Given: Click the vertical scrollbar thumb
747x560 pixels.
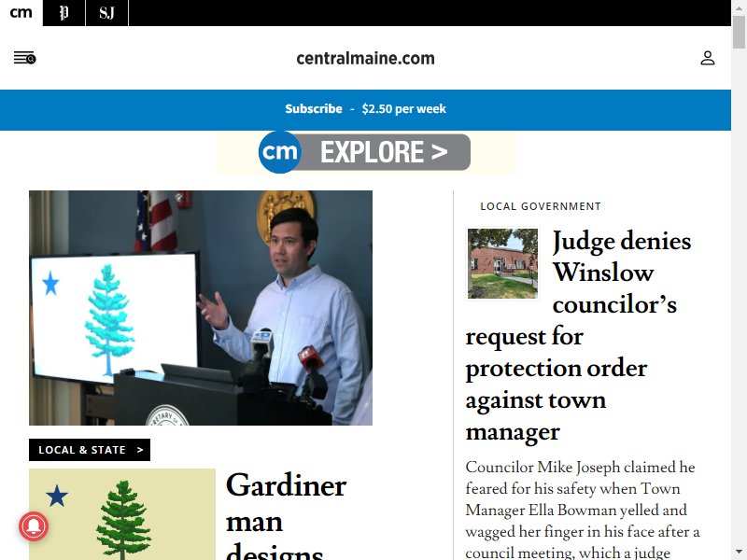Looking at the screenshot, I should 739,32.
